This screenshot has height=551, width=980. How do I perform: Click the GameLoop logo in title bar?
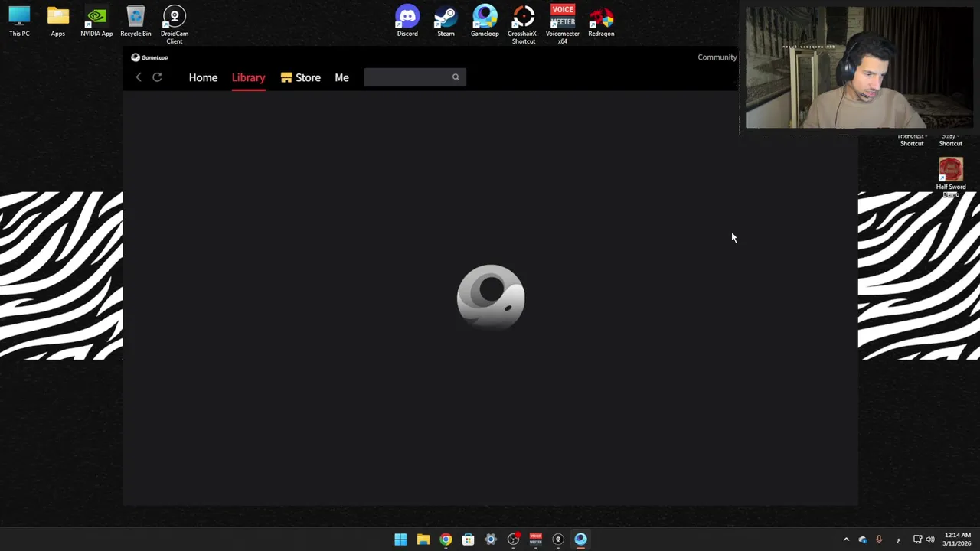click(149, 57)
